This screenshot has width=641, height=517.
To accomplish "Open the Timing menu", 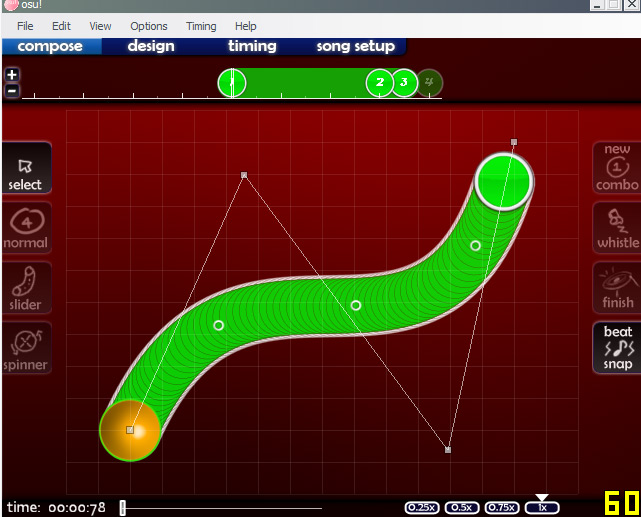I will pos(201,26).
